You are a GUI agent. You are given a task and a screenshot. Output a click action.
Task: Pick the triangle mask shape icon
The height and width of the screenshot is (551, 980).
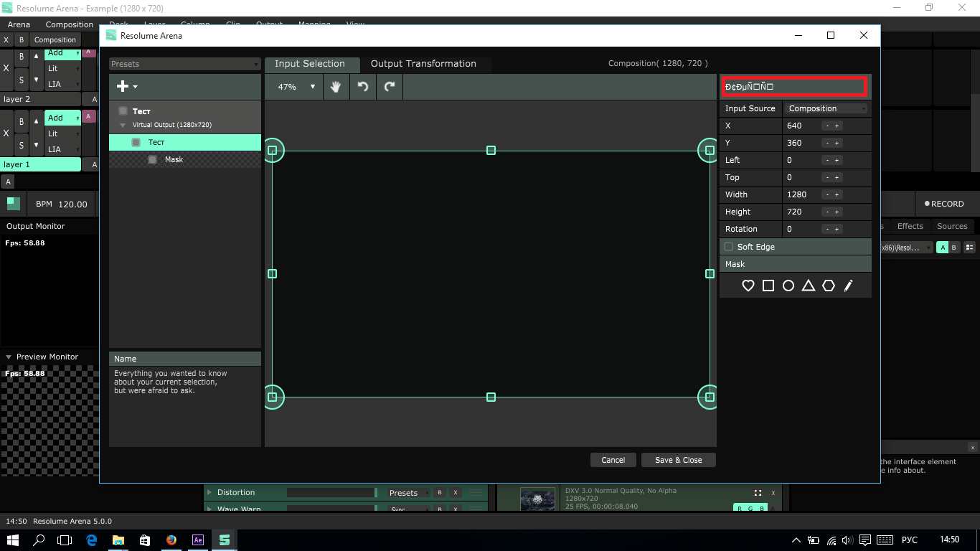tap(808, 286)
